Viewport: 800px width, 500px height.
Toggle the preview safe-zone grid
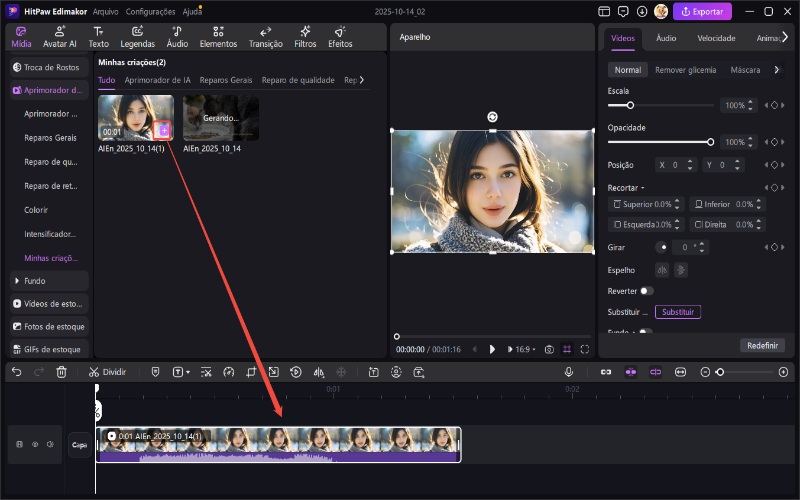pyautogui.click(x=567, y=349)
